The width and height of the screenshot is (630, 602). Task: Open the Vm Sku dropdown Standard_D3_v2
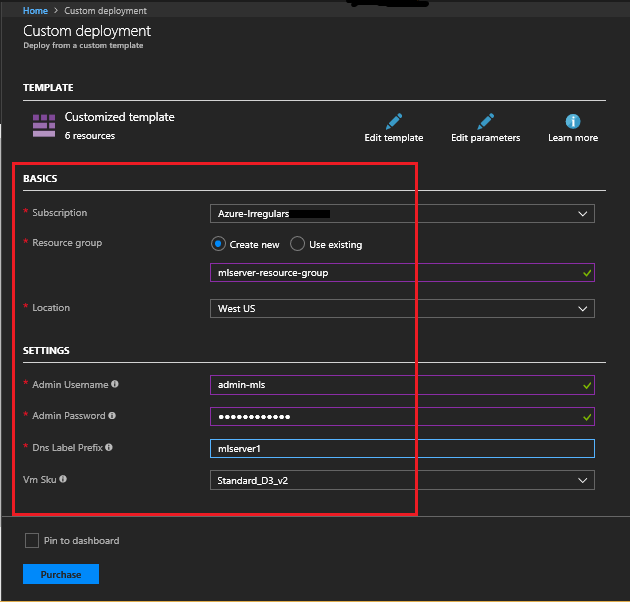pyautogui.click(x=402, y=480)
